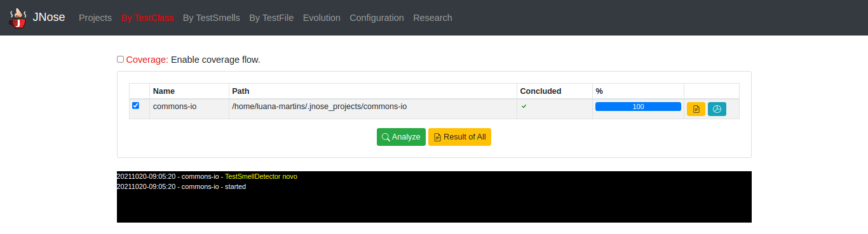Go to the By TestSmells page

coord(212,18)
